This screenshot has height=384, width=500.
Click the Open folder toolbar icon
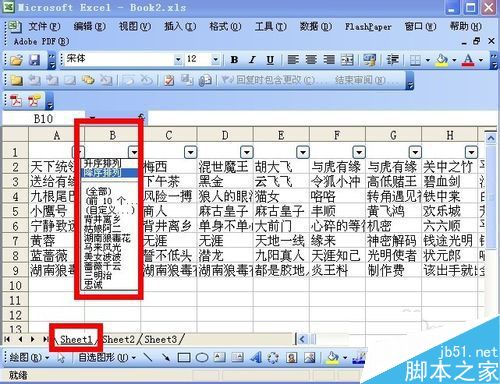(16, 60)
